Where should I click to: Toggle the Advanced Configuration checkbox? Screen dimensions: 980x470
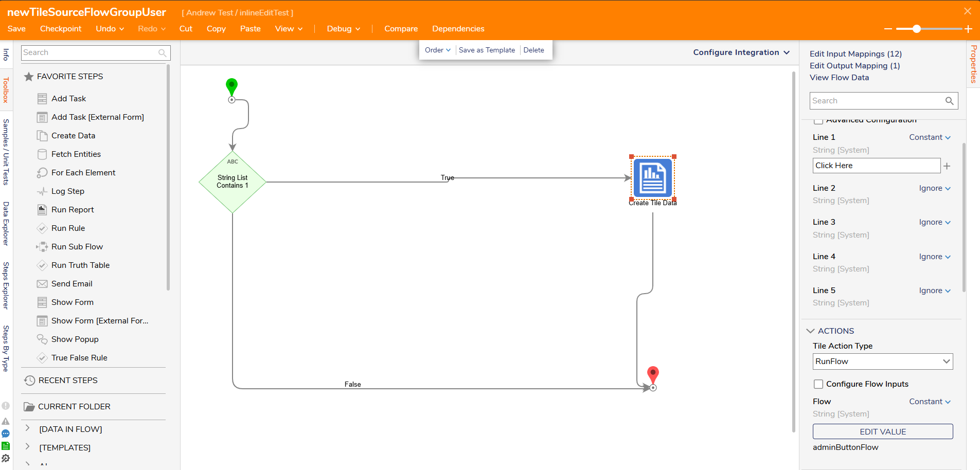coord(818,121)
